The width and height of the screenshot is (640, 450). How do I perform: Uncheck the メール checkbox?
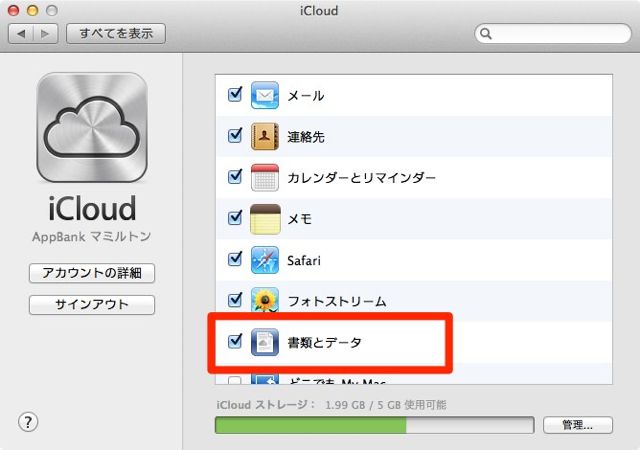coord(235,94)
